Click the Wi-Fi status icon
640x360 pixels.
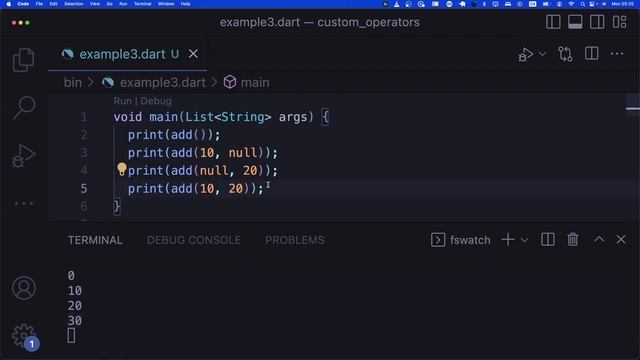point(571,4)
